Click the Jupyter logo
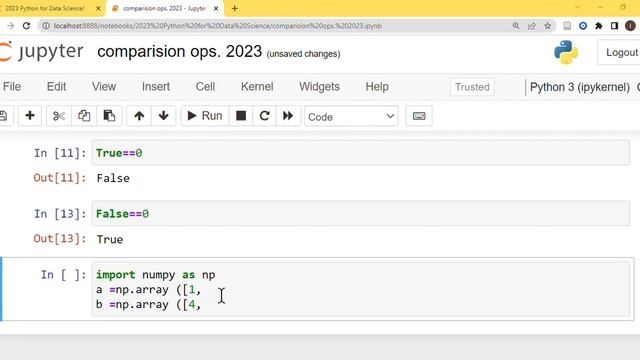This screenshot has width=640, height=360. tap(41, 52)
